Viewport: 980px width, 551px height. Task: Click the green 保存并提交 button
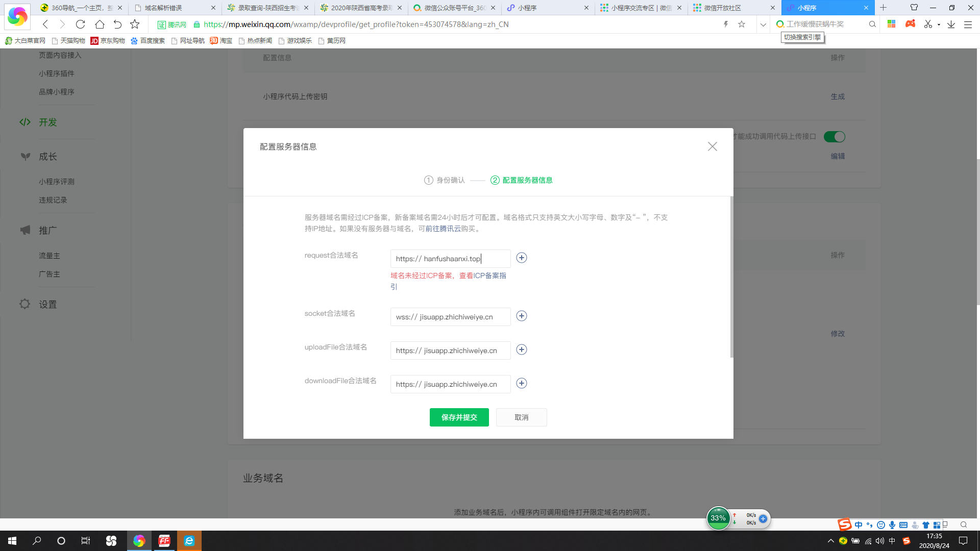(459, 417)
